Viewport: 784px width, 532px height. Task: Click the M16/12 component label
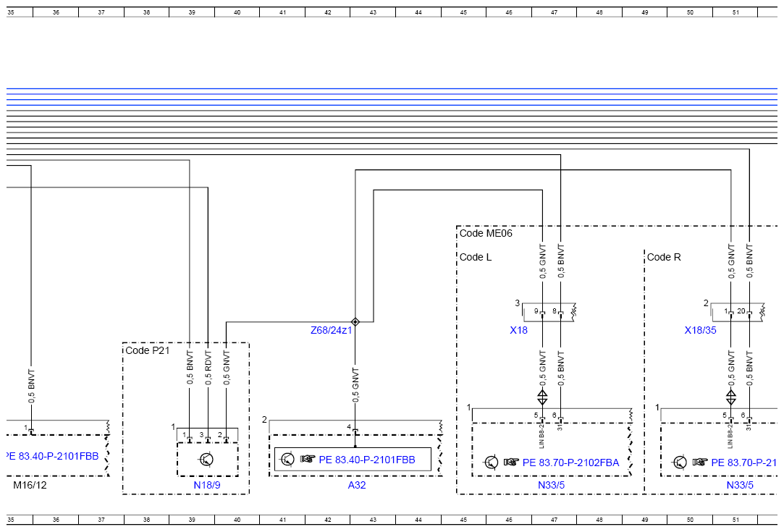click(x=30, y=485)
